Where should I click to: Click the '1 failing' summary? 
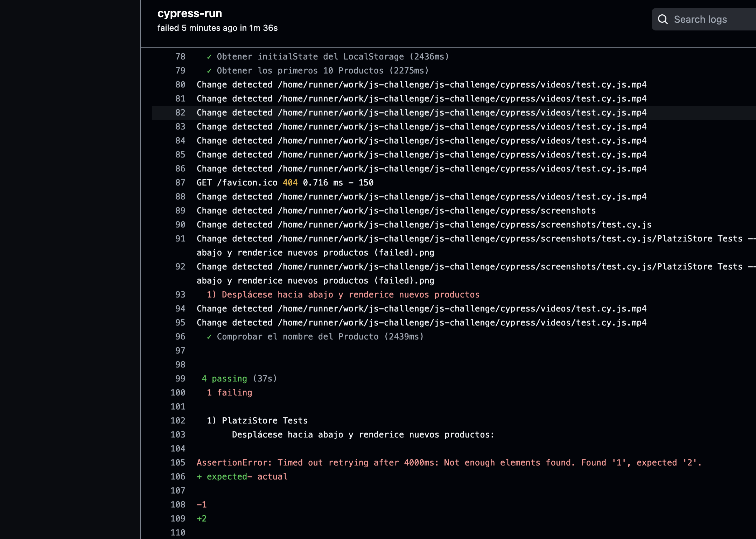(x=229, y=393)
